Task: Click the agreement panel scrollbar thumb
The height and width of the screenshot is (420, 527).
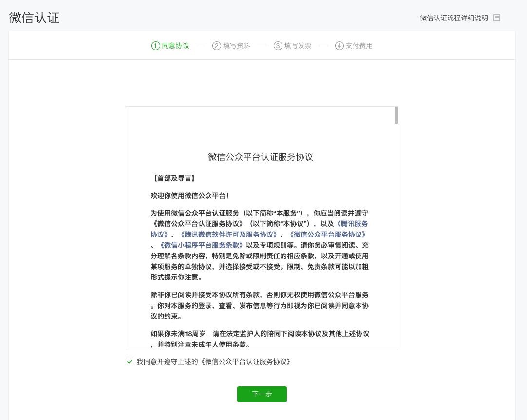Action: click(x=396, y=115)
